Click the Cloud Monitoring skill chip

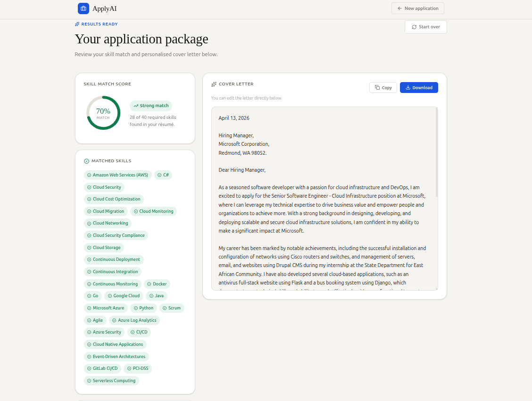[153, 211]
